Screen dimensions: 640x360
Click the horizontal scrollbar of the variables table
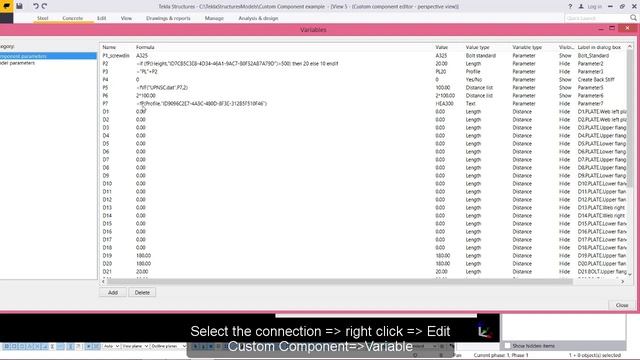339,282
